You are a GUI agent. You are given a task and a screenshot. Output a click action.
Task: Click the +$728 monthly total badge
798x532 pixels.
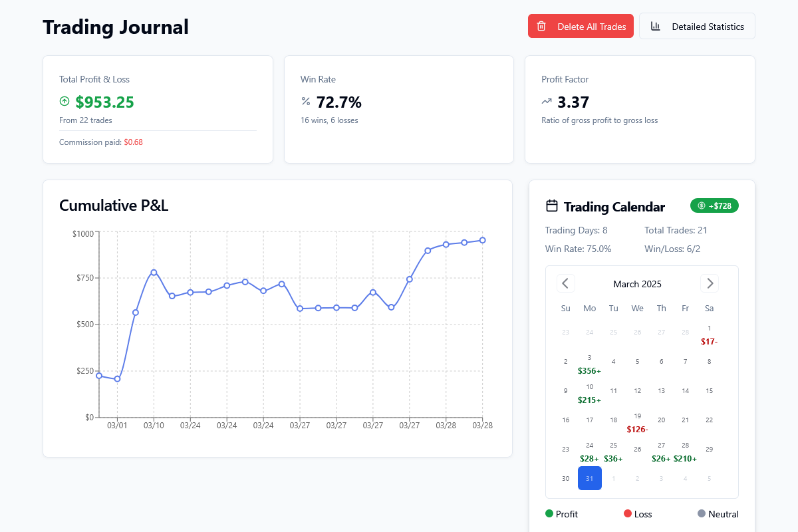point(714,206)
